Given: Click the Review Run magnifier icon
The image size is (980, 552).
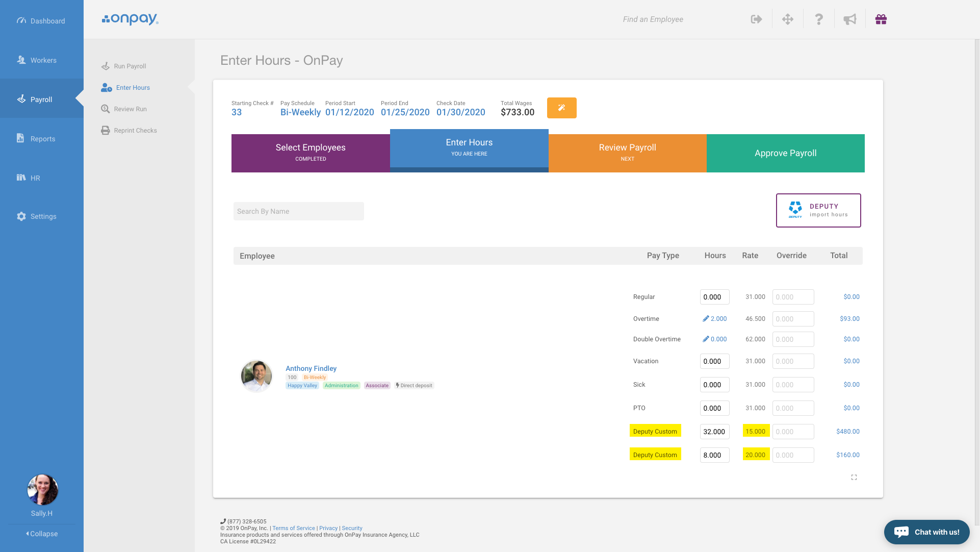Looking at the screenshot, I should tap(106, 109).
